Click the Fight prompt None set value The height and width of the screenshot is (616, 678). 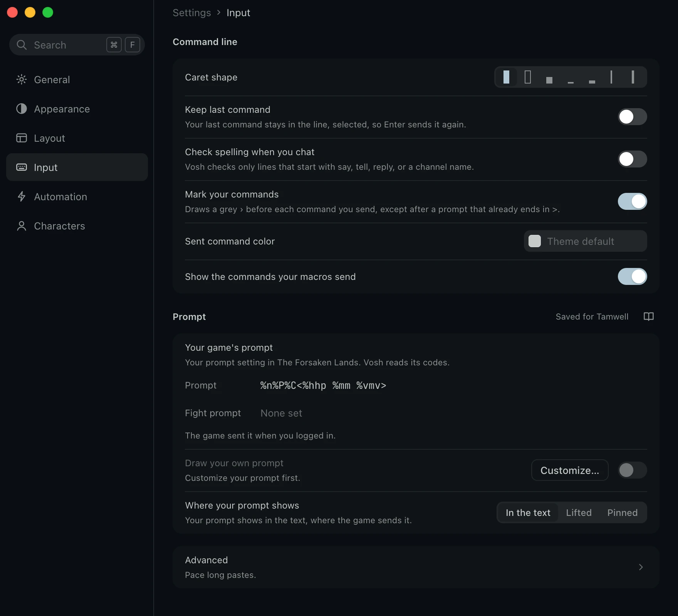pyautogui.click(x=281, y=413)
